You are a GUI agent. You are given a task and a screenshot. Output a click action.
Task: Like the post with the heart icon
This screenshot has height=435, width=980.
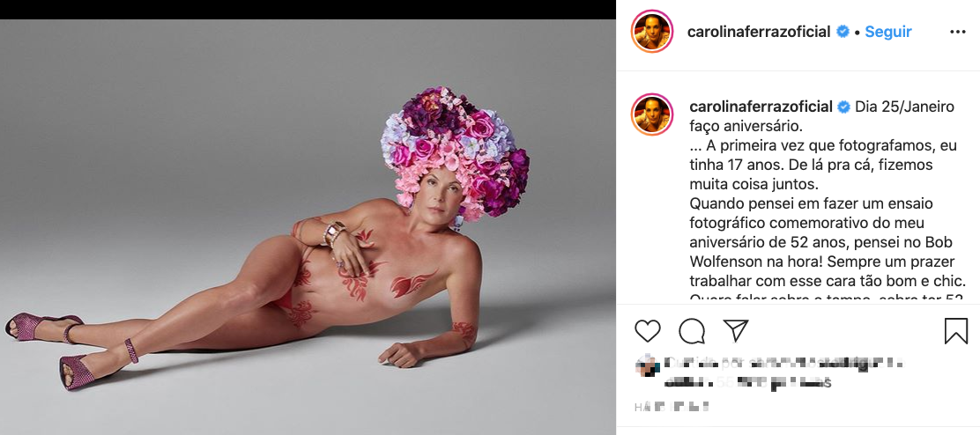coord(648,331)
